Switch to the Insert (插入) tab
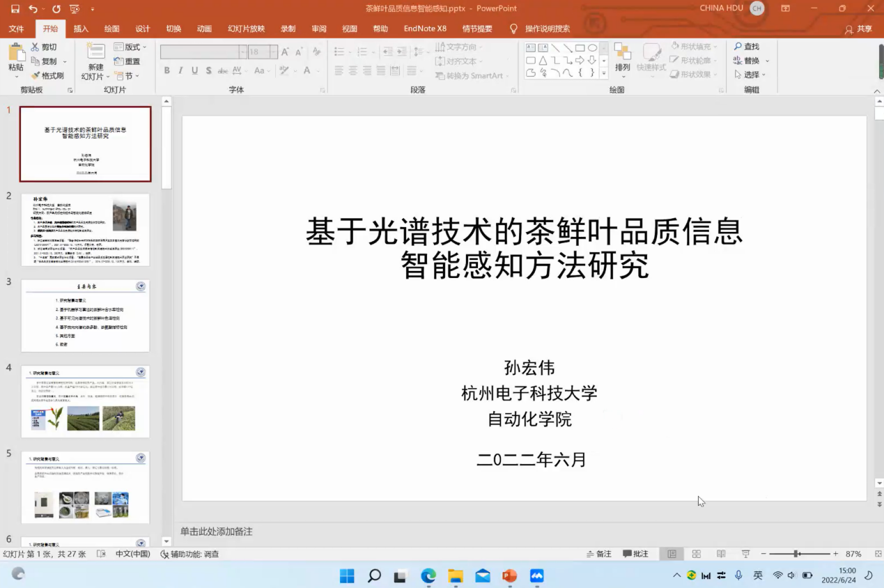The image size is (884, 588). (81, 29)
